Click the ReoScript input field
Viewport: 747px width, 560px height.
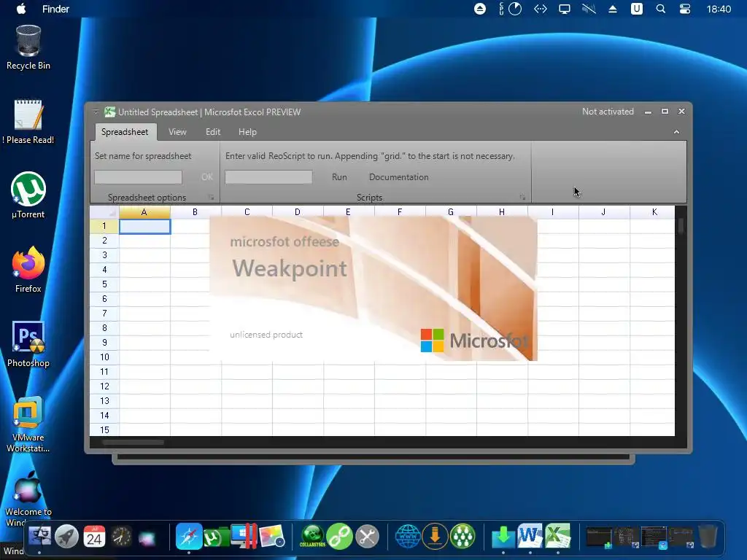pyautogui.click(x=268, y=177)
